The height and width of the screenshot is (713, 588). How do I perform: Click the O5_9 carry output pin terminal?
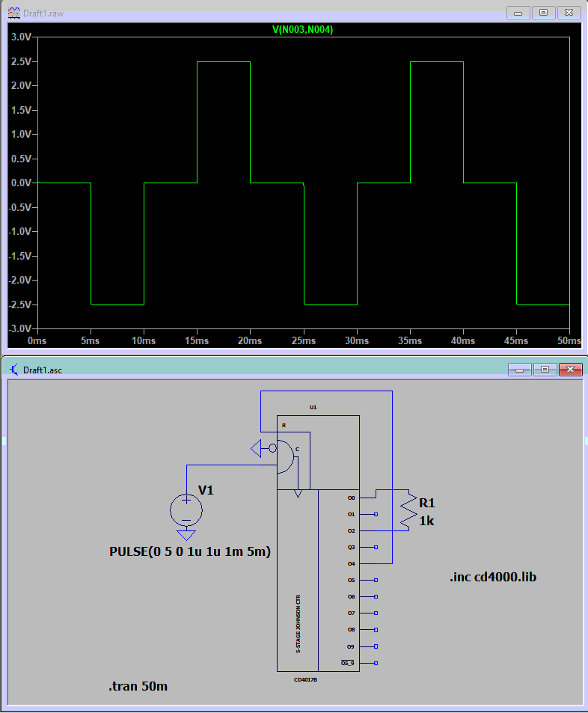coord(376,664)
